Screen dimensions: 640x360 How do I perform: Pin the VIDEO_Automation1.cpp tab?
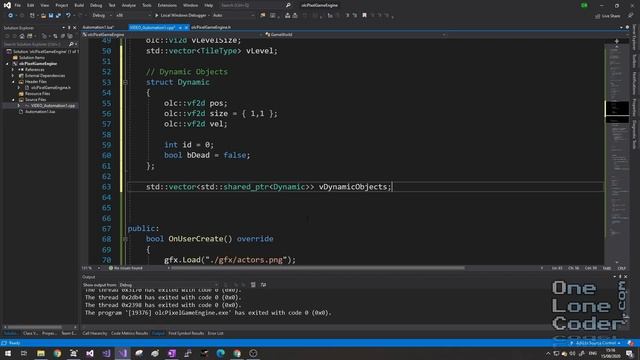[180, 27]
